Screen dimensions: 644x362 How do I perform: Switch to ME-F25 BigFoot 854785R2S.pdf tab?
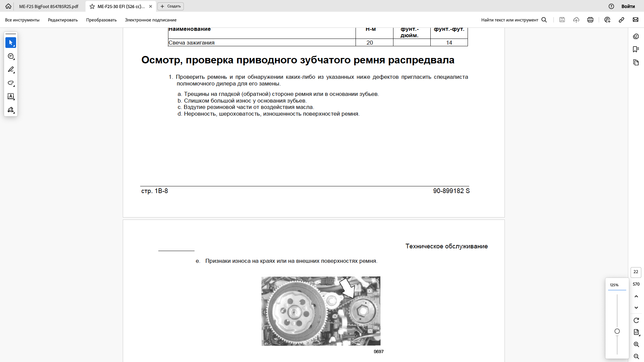pos(49,6)
